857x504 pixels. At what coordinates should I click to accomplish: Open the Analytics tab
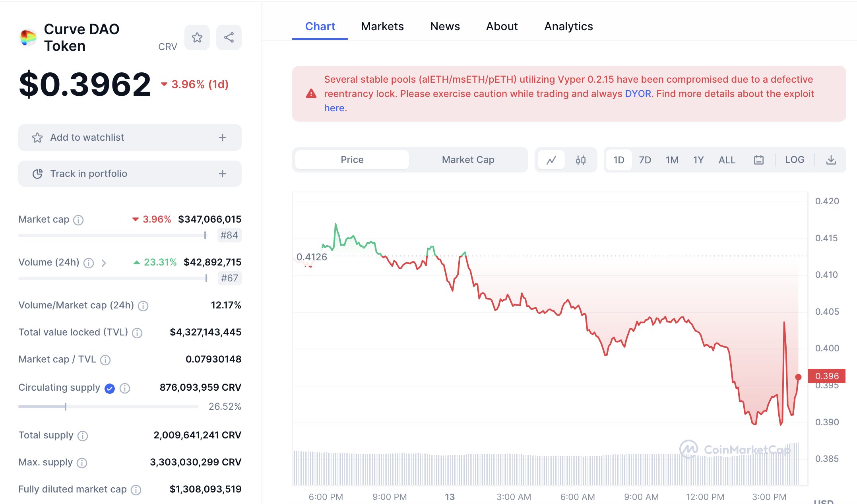point(568,26)
